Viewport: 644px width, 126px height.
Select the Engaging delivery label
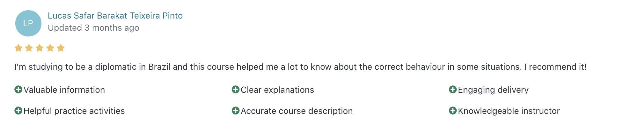[493, 90]
